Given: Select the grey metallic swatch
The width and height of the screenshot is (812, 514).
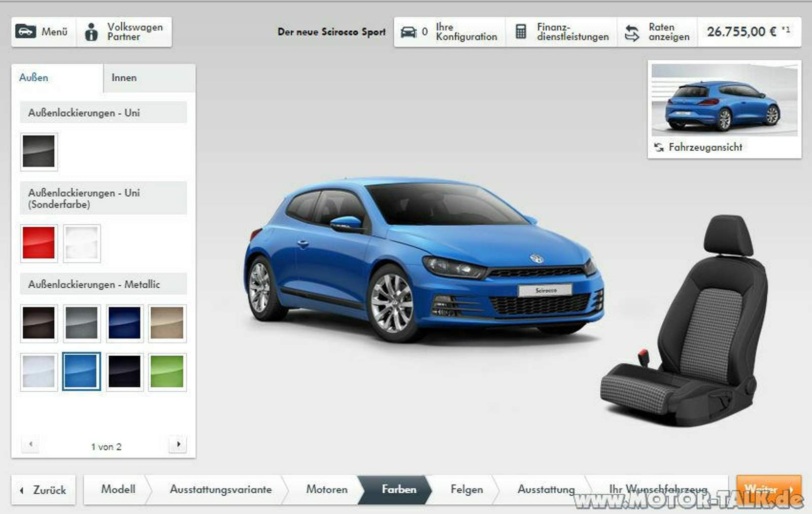Looking at the screenshot, I should [x=82, y=323].
